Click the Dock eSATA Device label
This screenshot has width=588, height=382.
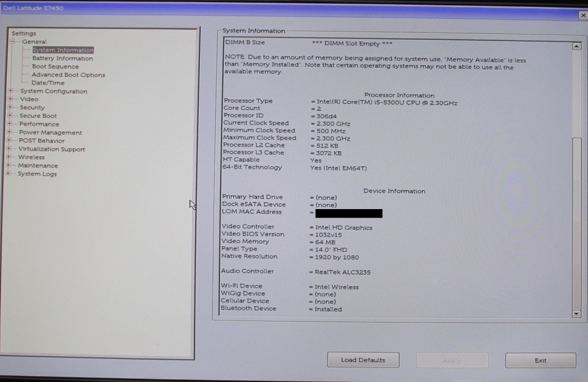pos(254,204)
